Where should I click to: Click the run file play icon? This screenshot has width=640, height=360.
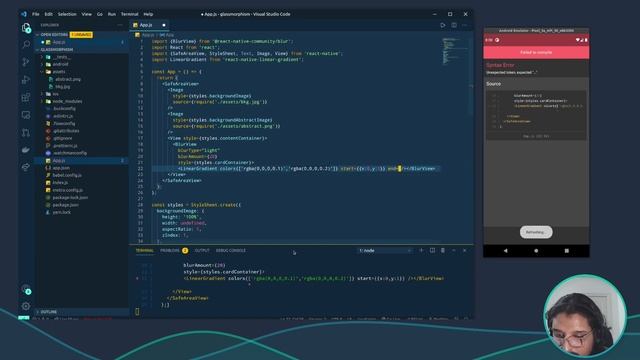click(442, 25)
